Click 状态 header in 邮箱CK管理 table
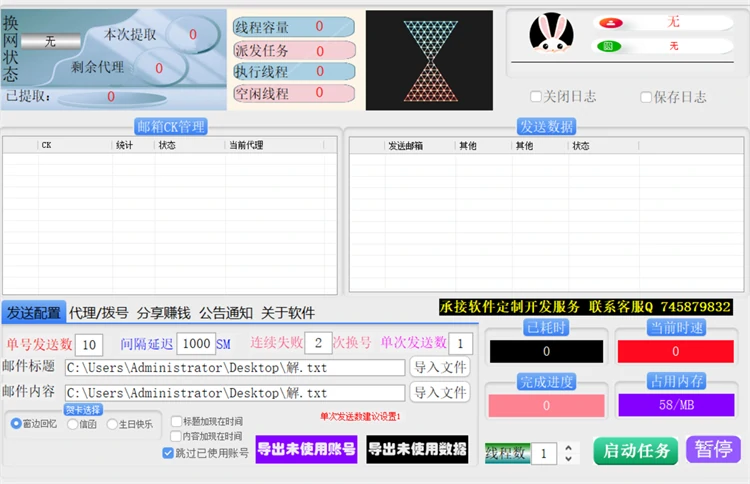The height and width of the screenshot is (484, 750). [x=189, y=145]
